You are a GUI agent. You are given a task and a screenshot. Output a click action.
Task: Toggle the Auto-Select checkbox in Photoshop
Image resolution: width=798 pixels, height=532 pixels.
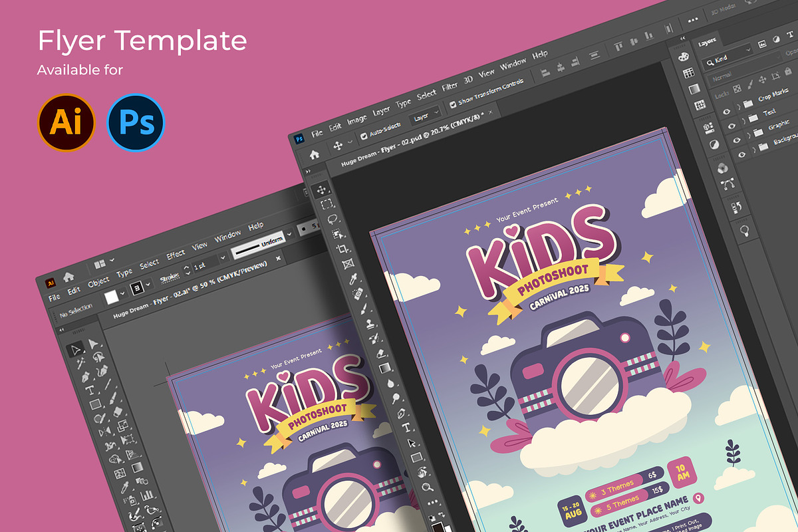pos(364,136)
